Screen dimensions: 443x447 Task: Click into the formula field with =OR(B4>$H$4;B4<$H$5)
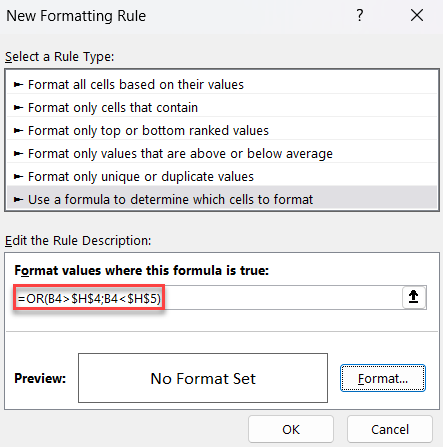tap(209, 297)
